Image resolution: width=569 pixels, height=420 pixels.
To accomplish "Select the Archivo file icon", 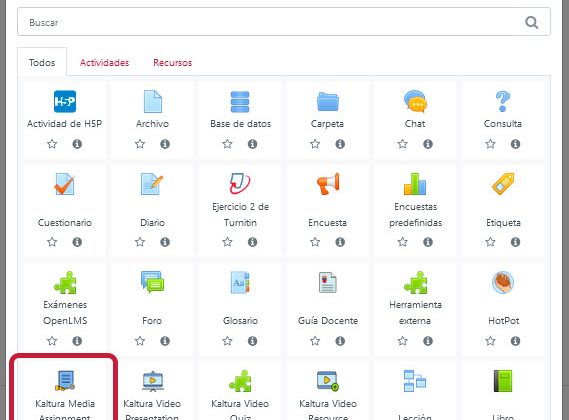I will click(x=152, y=101).
